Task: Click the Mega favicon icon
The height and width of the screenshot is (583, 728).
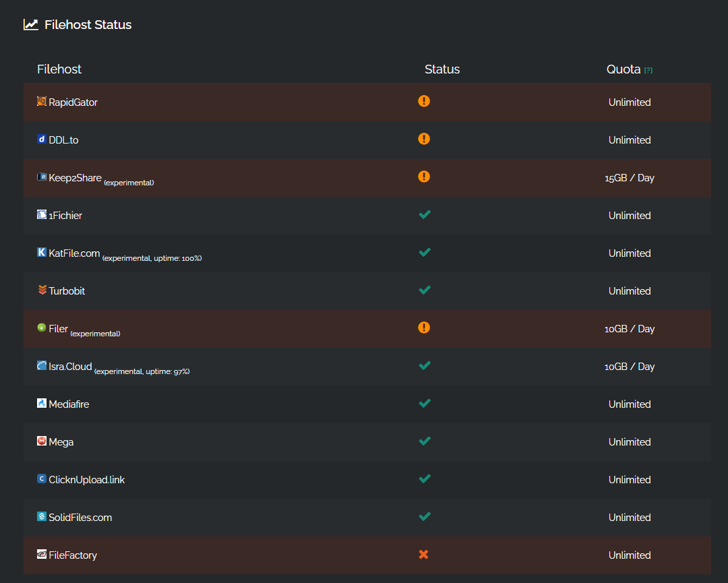Action: click(x=42, y=441)
